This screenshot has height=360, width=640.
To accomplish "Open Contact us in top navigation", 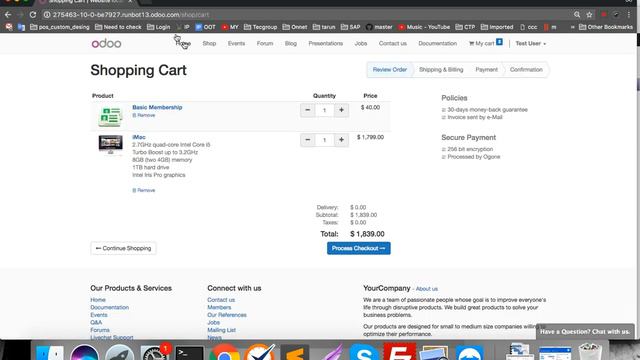I will (x=393, y=43).
